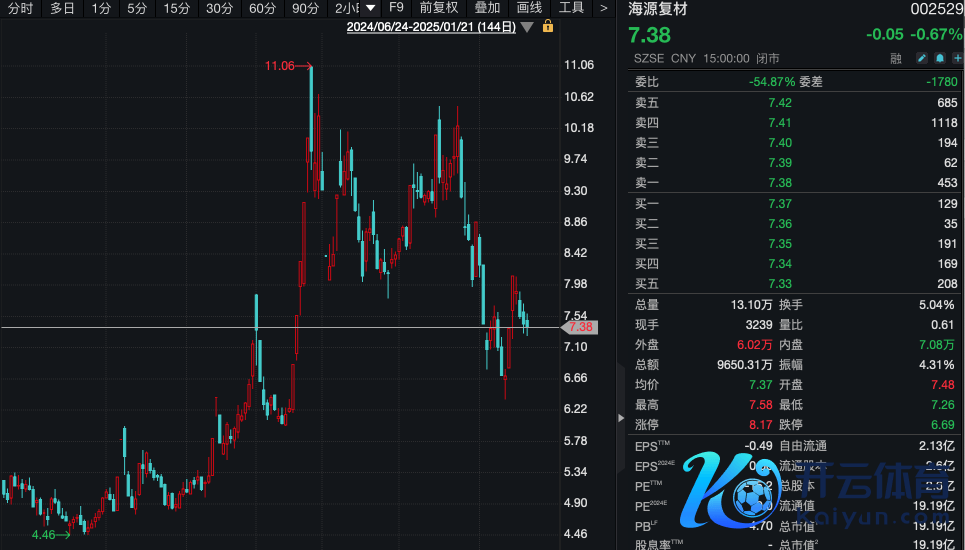Image resolution: width=965 pixels, height=550 pixels.
Task: Open the date range dropdown triangle
Action: pyautogui.click(x=527, y=27)
